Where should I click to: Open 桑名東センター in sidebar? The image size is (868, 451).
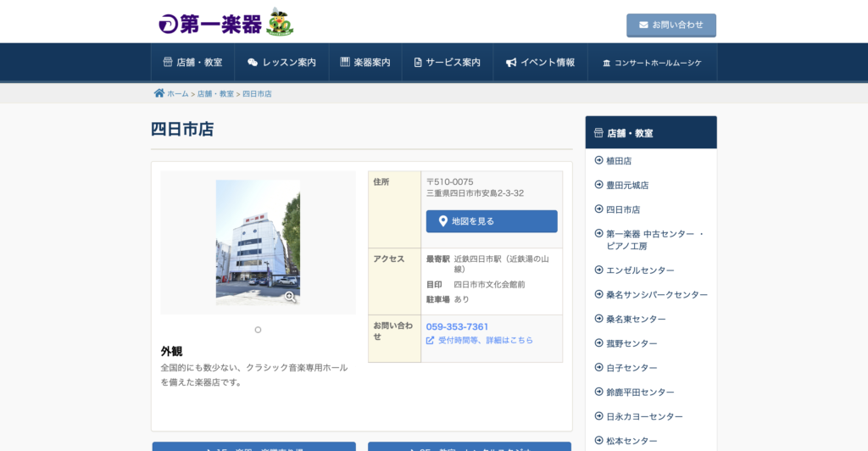pyautogui.click(x=636, y=320)
